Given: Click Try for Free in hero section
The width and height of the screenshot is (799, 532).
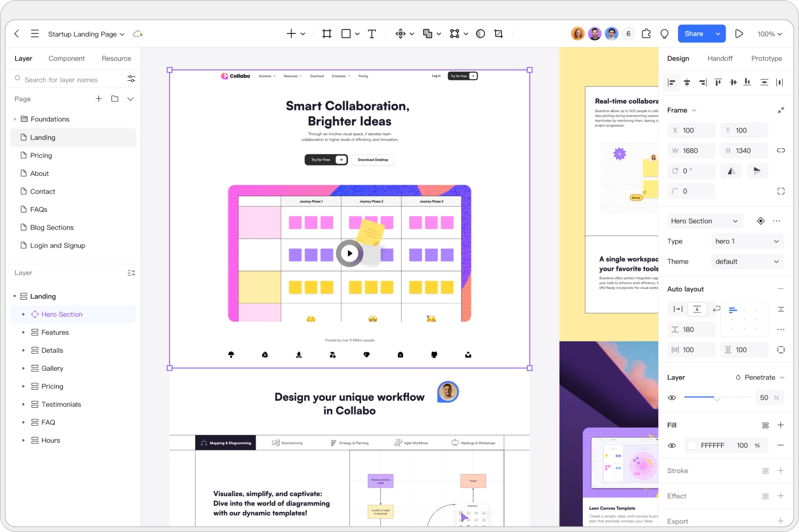Looking at the screenshot, I should tap(326, 160).
